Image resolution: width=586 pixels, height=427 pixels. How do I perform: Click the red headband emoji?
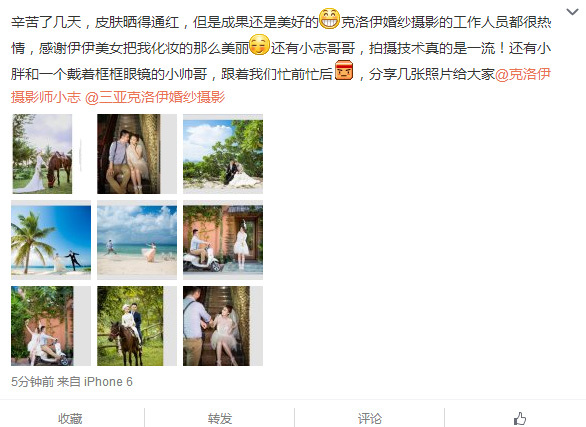(344, 70)
